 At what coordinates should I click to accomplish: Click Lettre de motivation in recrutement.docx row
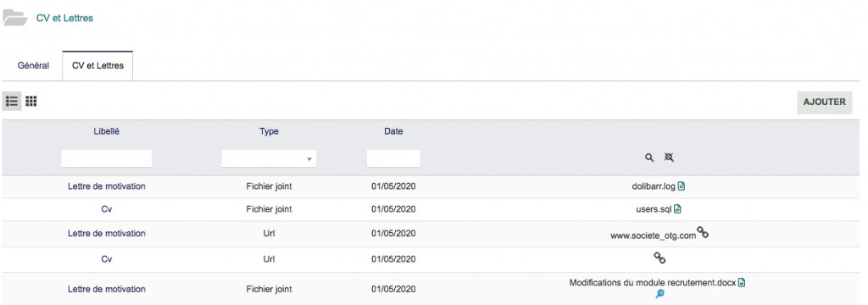[106, 289]
